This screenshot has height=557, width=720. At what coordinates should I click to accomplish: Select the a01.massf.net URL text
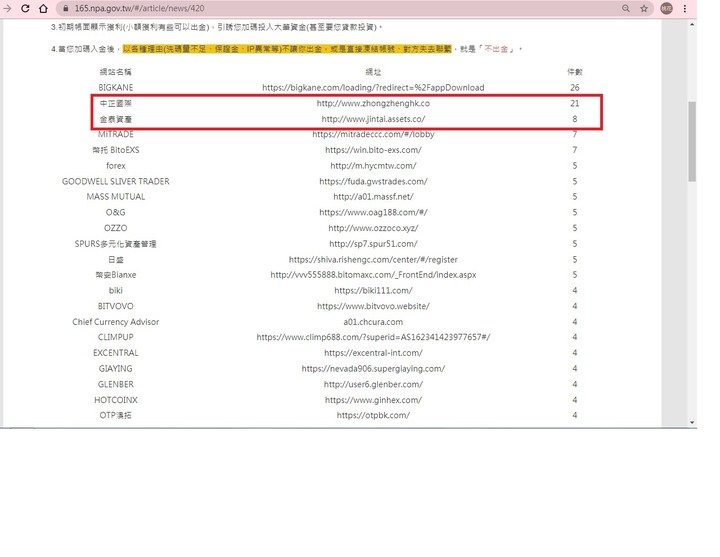(373, 197)
